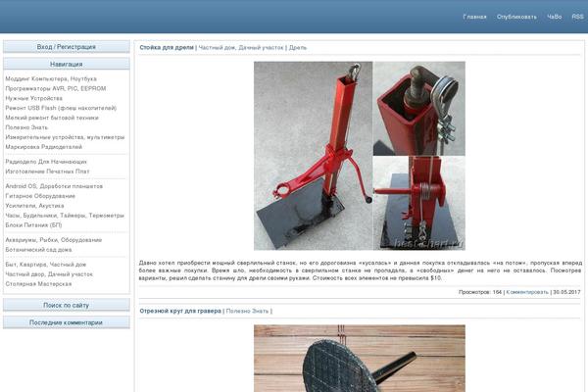Open Изготовление Печатных Плат category
588x392 pixels.
pyautogui.click(x=47, y=171)
